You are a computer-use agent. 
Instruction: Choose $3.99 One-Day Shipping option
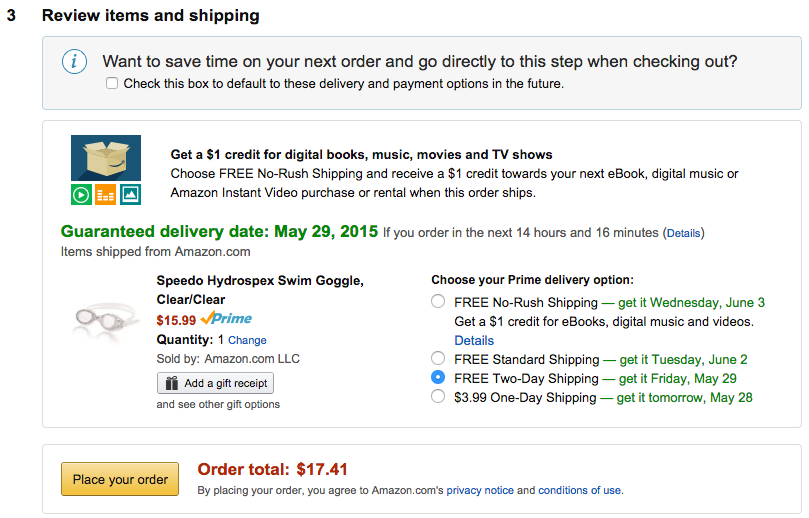pyautogui.click(x=438, y=397)
